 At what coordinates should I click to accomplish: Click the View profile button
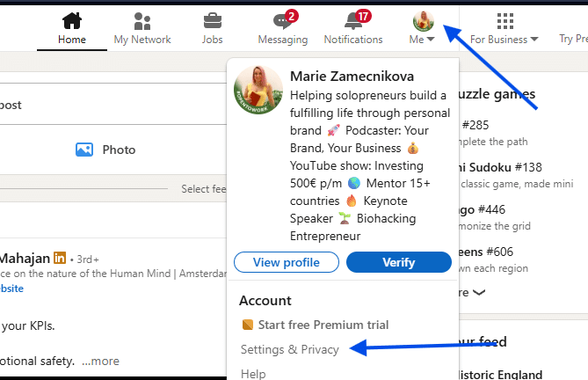(287, 262)
